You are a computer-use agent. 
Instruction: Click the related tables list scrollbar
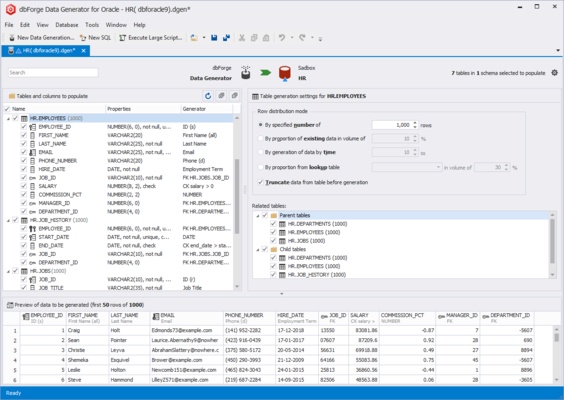click(552, 241)
